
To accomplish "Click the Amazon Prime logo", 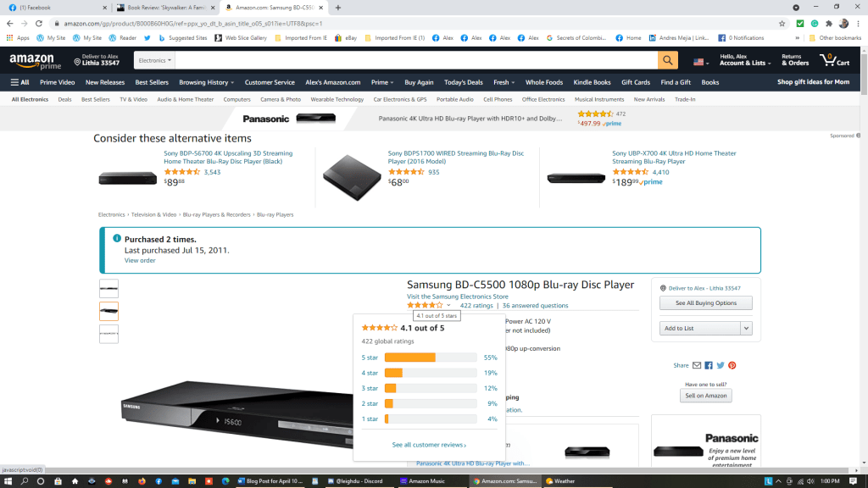I will click(36, 61).
